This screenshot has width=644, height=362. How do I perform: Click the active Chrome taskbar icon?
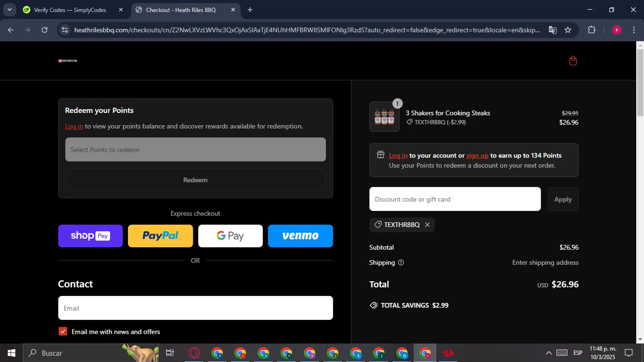425,353
